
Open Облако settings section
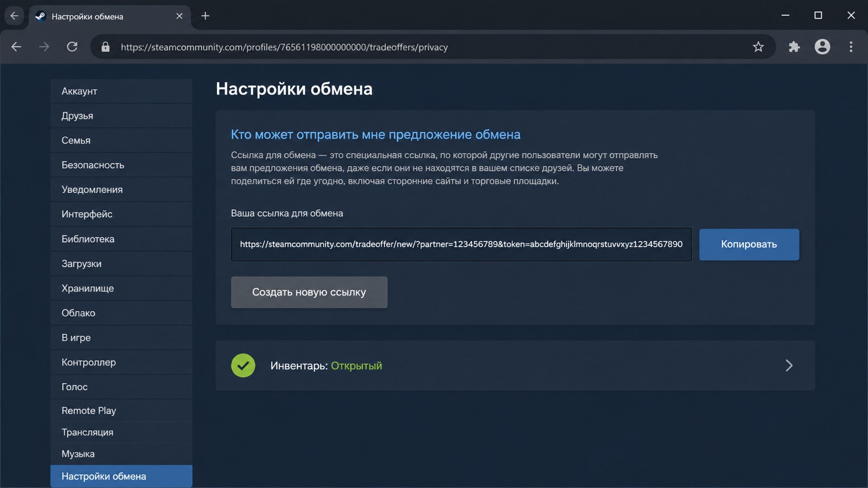point(122,313)
